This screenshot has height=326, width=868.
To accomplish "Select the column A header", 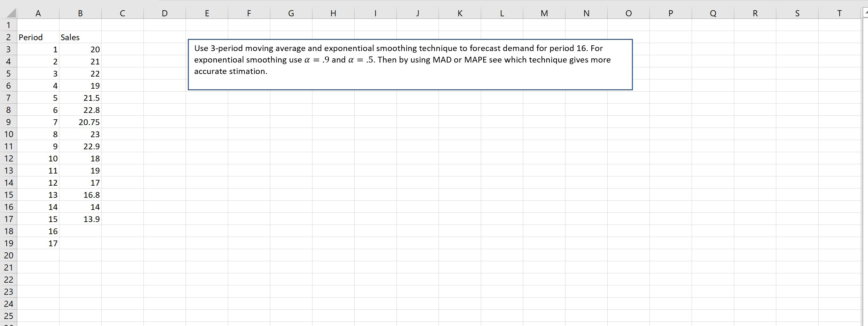I will [38, 13].
